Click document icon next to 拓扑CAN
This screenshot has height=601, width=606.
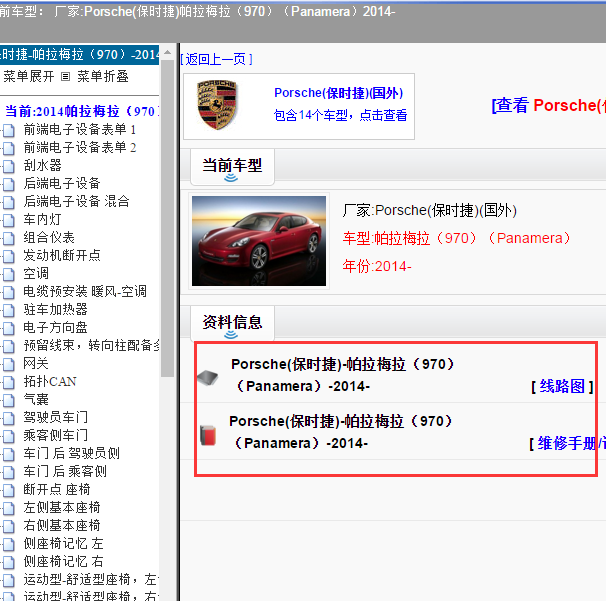pos(9,382)
